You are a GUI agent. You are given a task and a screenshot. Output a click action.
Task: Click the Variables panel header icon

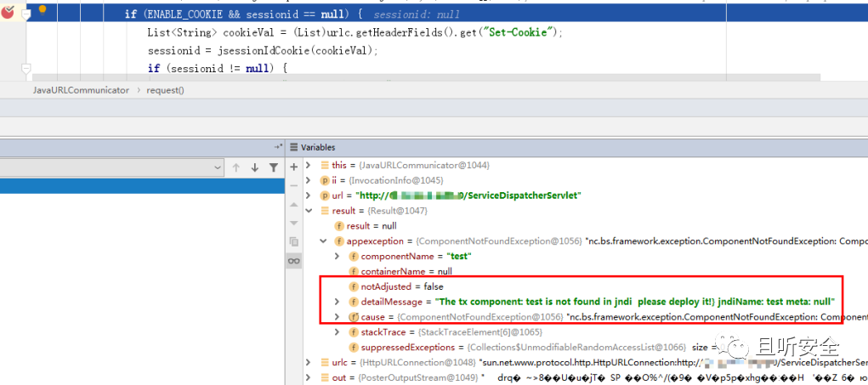point(294,147)
